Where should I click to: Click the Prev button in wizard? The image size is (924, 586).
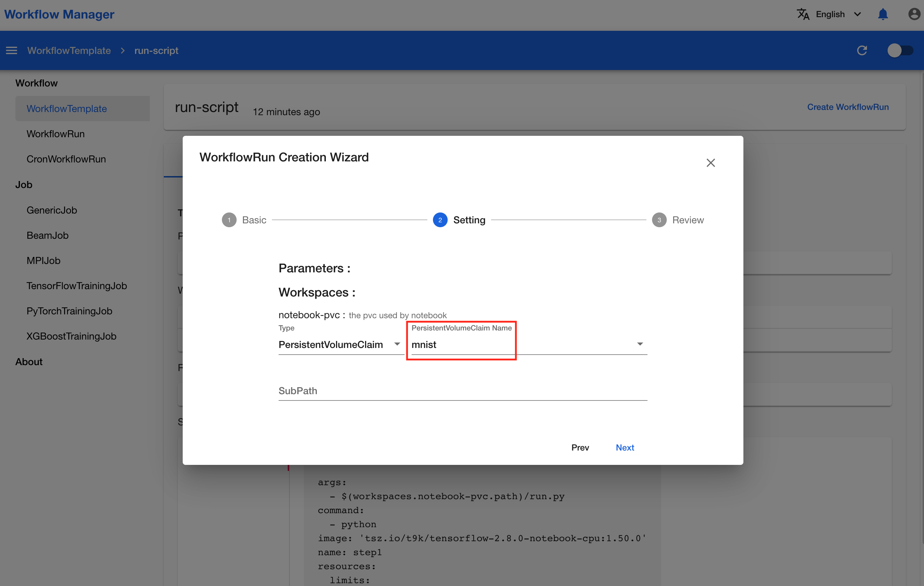(580, 447)
